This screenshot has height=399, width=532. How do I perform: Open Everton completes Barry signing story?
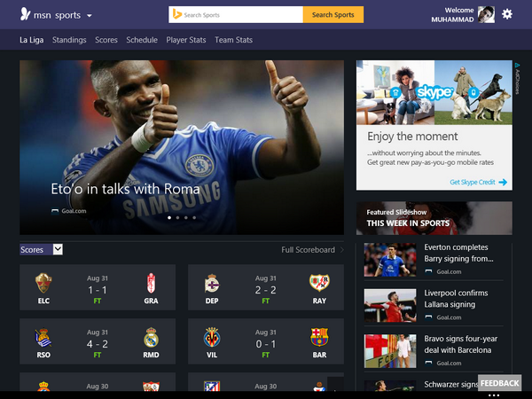(458, 253)
